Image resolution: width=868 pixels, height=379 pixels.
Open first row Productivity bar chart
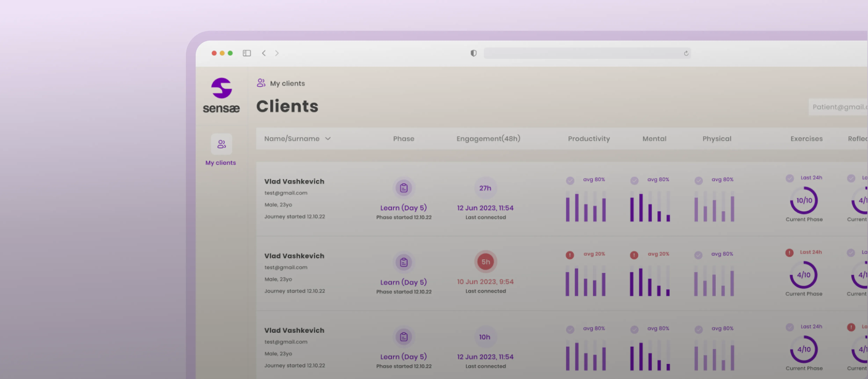[x=586, y=206]
